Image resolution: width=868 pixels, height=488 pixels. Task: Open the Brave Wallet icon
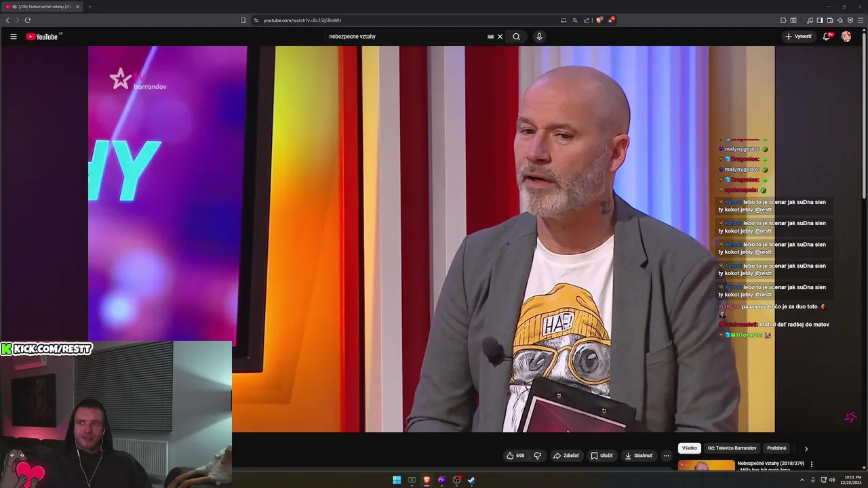point(830,20)
